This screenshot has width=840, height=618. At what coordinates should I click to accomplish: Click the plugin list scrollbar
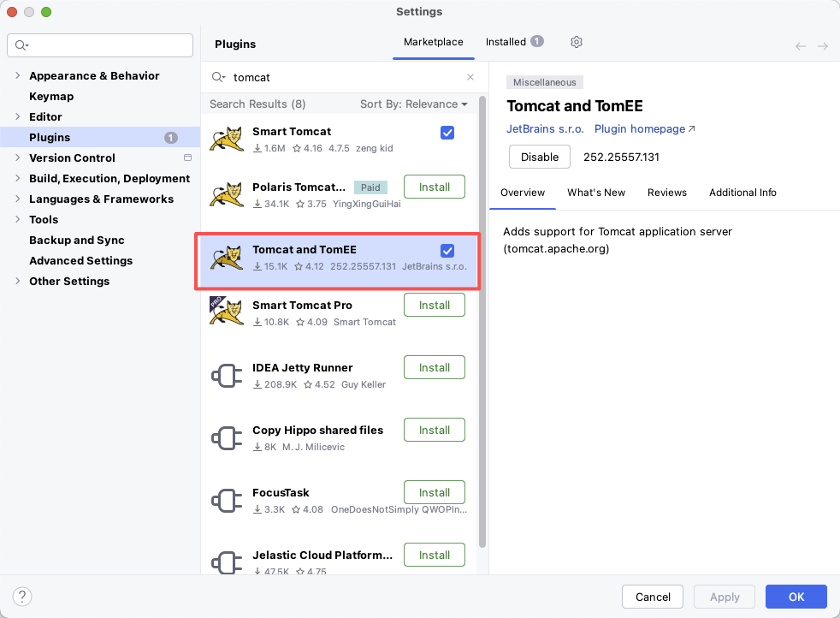click(482, 322)
